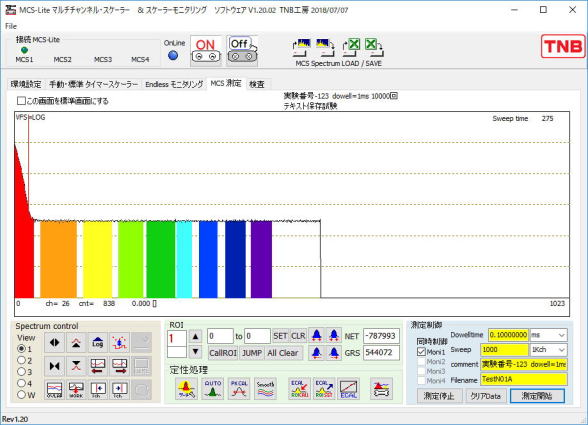Viewport: 588px width, 425px height.
Task: Click the ROI CLR button
Action: (x=298, y=336)
